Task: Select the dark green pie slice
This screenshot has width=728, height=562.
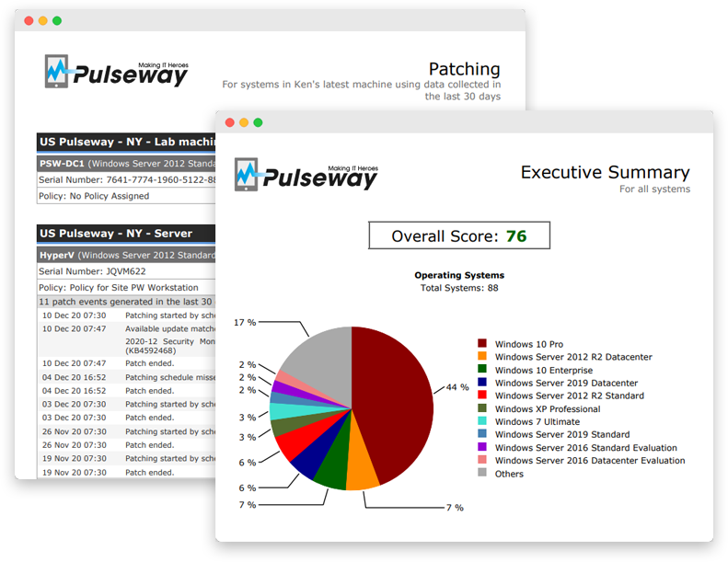Action: (334, 462)
